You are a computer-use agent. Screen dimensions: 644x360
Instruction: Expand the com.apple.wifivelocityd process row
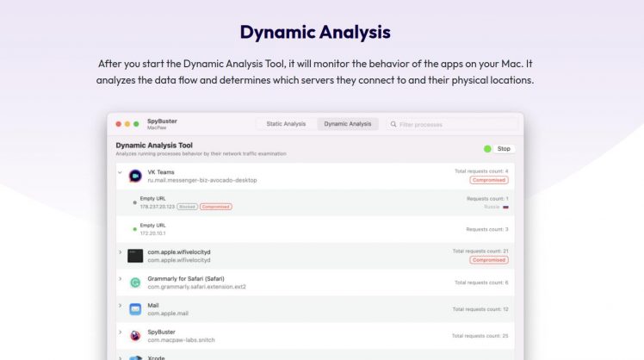click(120, 251)
